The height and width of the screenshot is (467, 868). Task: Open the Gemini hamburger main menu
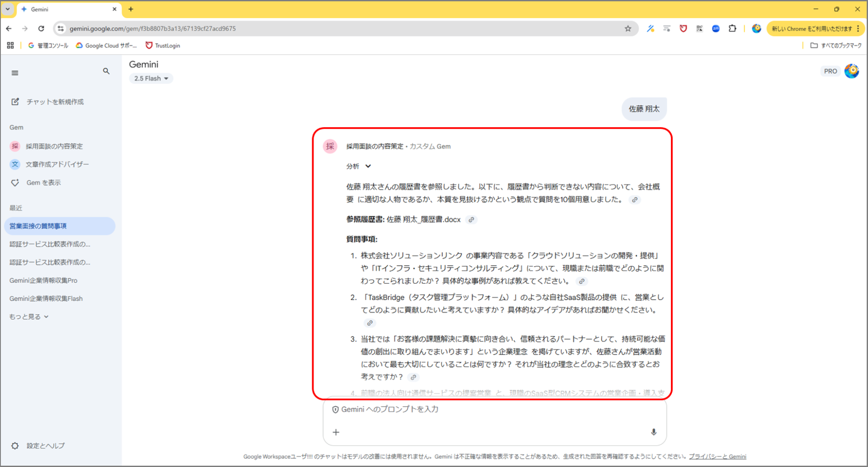click(x=15, y=73)
